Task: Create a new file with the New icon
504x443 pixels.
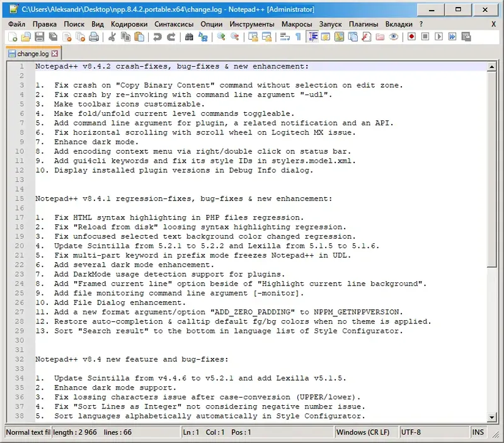Action: (x=13, y=37)
